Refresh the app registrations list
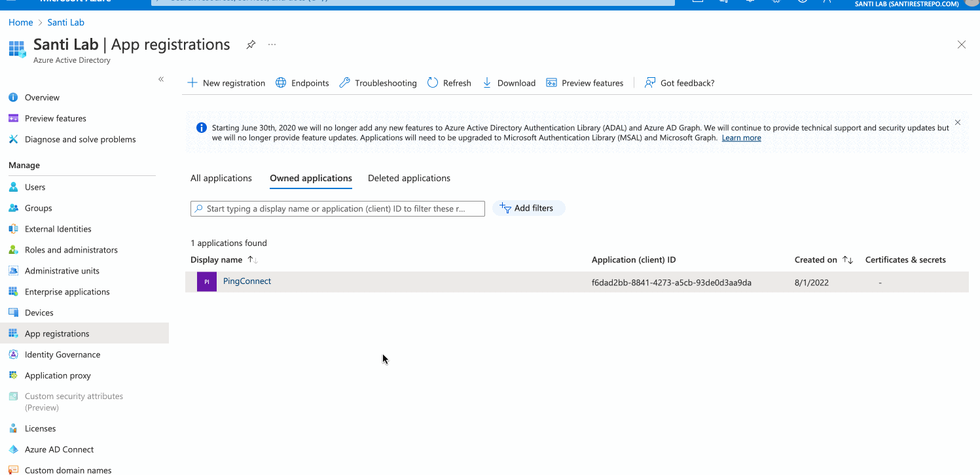980x475 pixels. click(x=432, y=82)
